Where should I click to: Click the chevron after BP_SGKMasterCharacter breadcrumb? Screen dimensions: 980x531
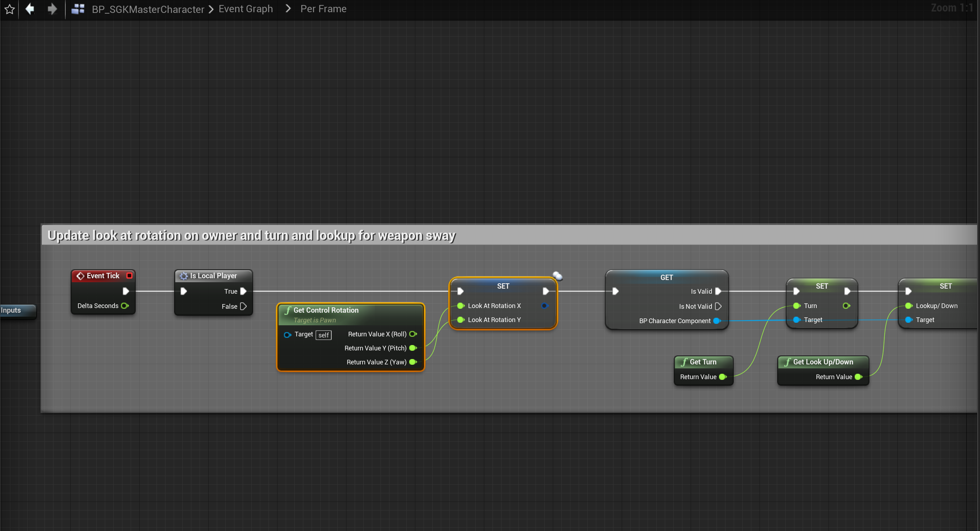click(x=211, y=9)
